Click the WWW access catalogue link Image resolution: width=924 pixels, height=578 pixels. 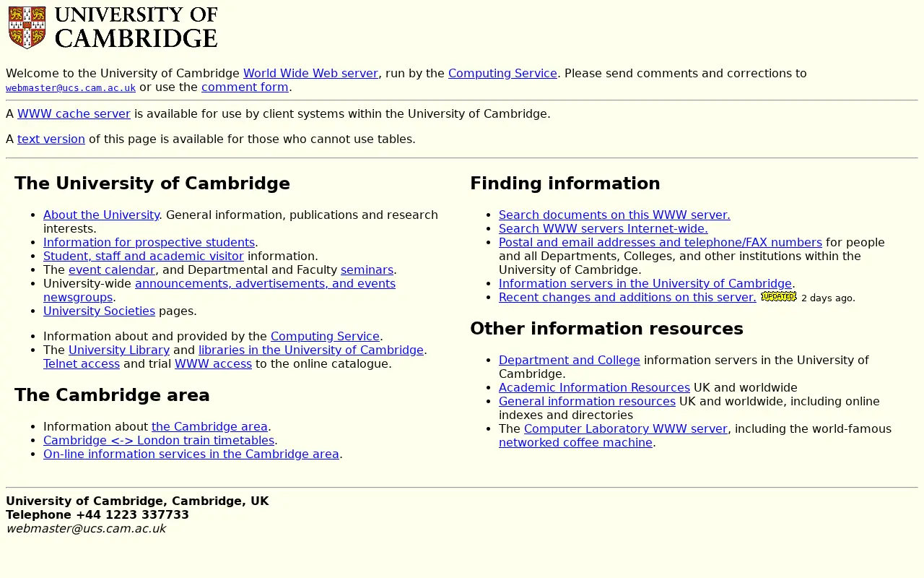click(213, 364)
